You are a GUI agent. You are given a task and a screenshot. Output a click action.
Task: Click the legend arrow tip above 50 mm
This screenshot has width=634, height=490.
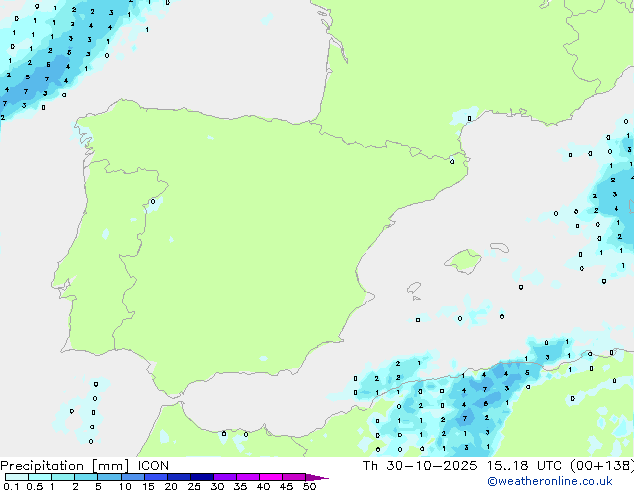(x=317, y=477)
